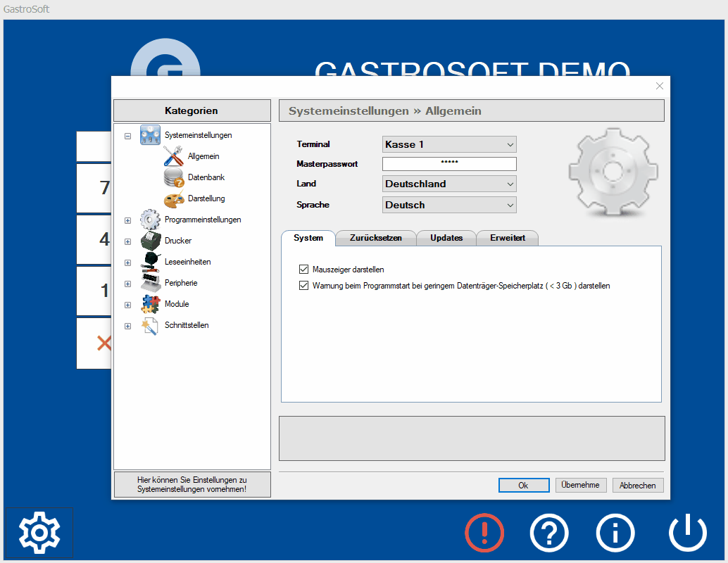Open settings via the bottom-left gear icon
This screenshot has width=728, height=563.
tap(39, 532)
